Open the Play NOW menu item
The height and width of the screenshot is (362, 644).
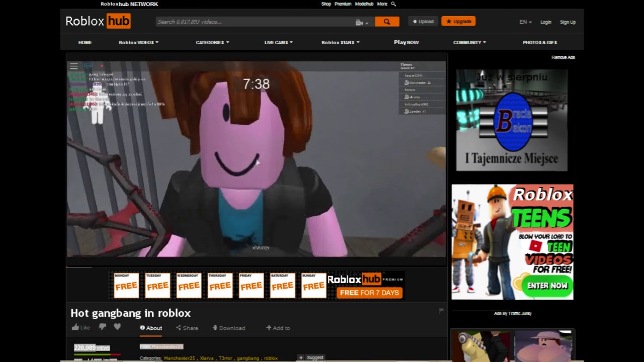point(406,43)
